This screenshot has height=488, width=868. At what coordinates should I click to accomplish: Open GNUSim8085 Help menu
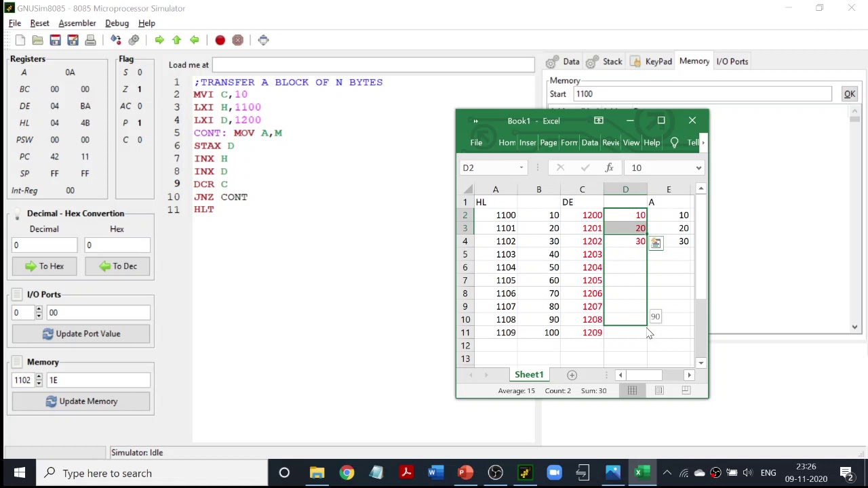tap(146, 23)
